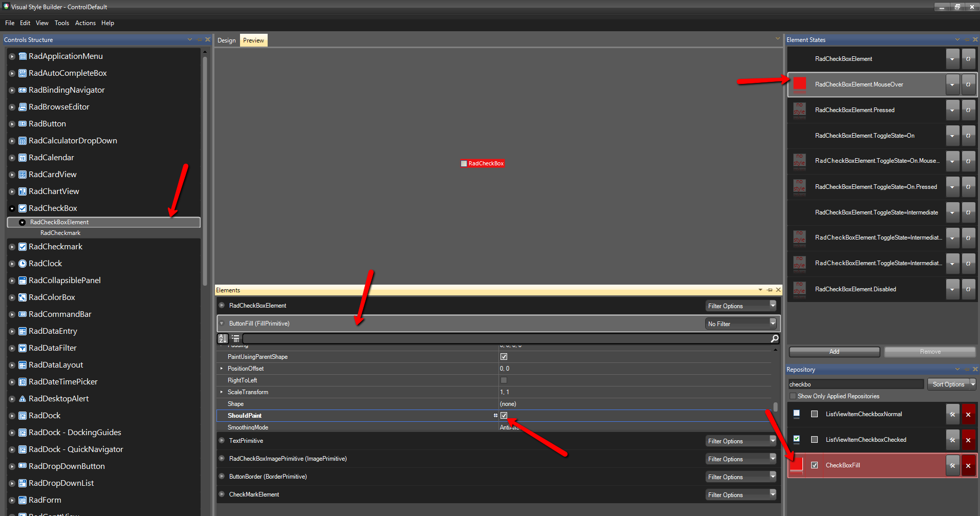Close the Elements panel

pos(778,290)
